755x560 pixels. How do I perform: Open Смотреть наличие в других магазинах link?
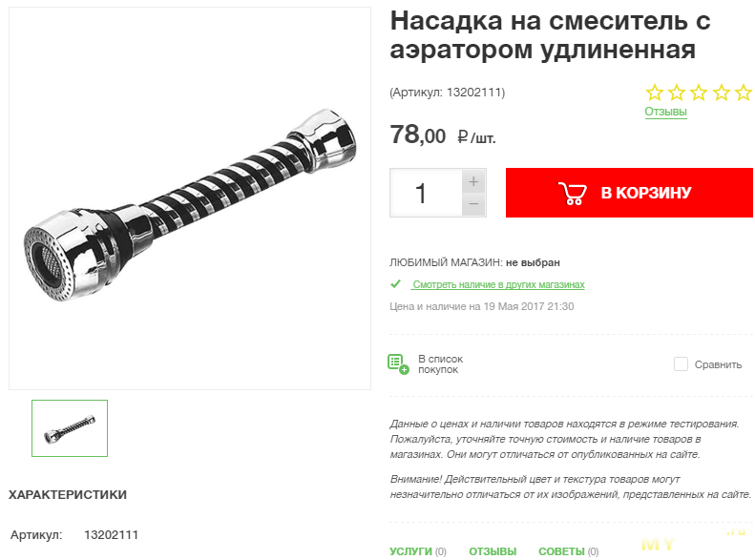[x=498, y=284]
